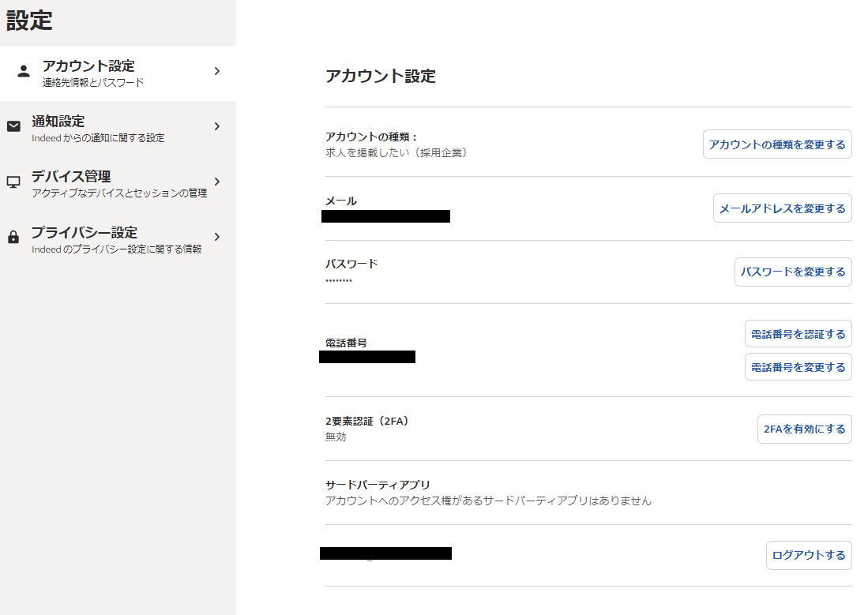Click メールアドレスを変更する button
The image size is (868, 615).
tap(782, 208)
